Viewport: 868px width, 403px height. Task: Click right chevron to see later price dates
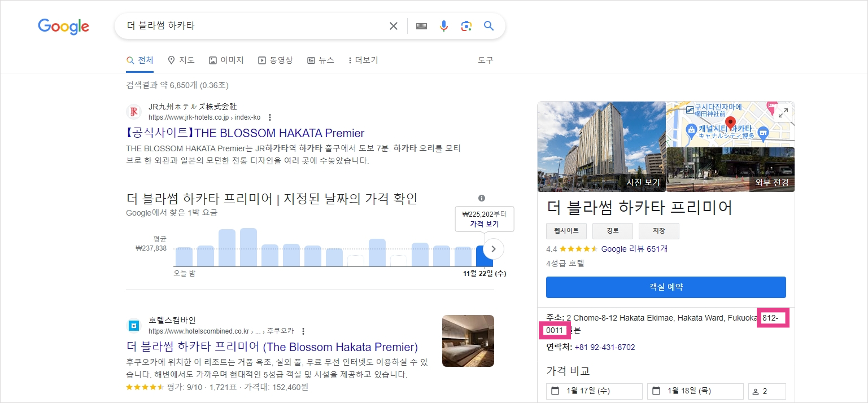point(492,248)
